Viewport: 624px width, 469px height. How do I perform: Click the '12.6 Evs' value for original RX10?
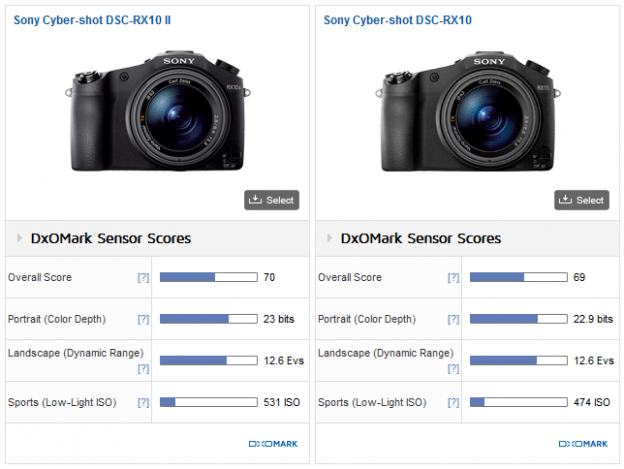pyautogui.click(x=594, y=361)
